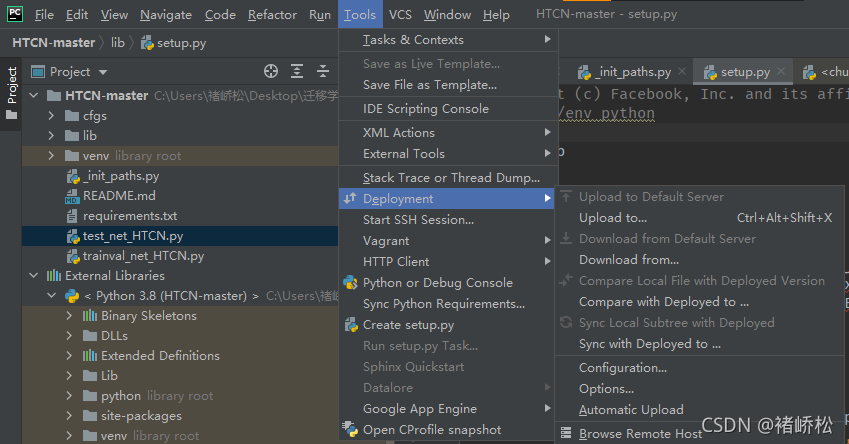The image size is (849, 444).
Task: Expand the Extended Definitions node
Action: click(x=69, y=356)
